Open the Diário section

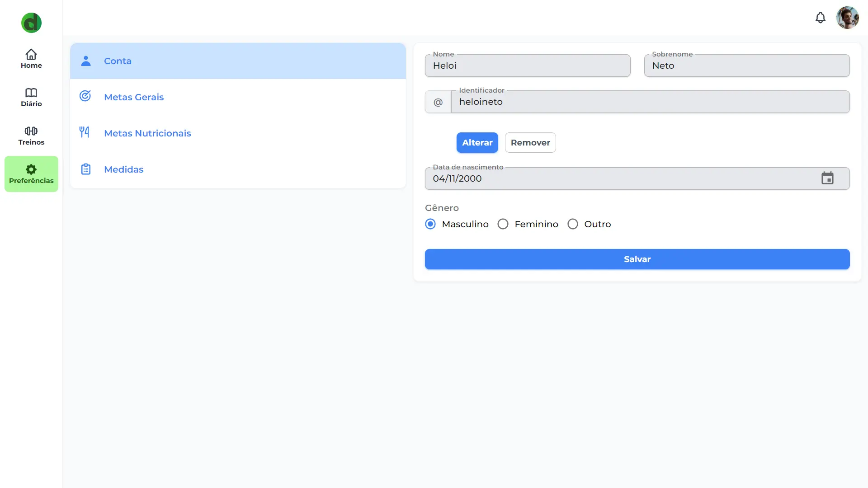point(31,97)
